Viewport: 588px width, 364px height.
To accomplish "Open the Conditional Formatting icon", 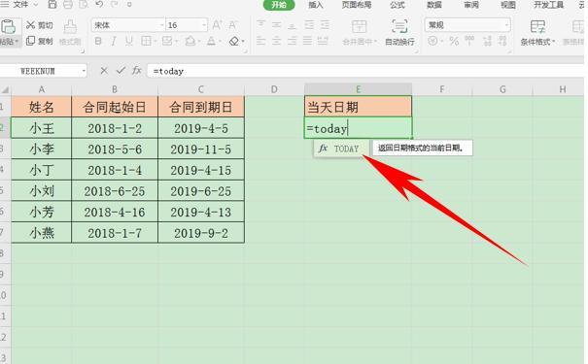I will [x=537, y=26].
